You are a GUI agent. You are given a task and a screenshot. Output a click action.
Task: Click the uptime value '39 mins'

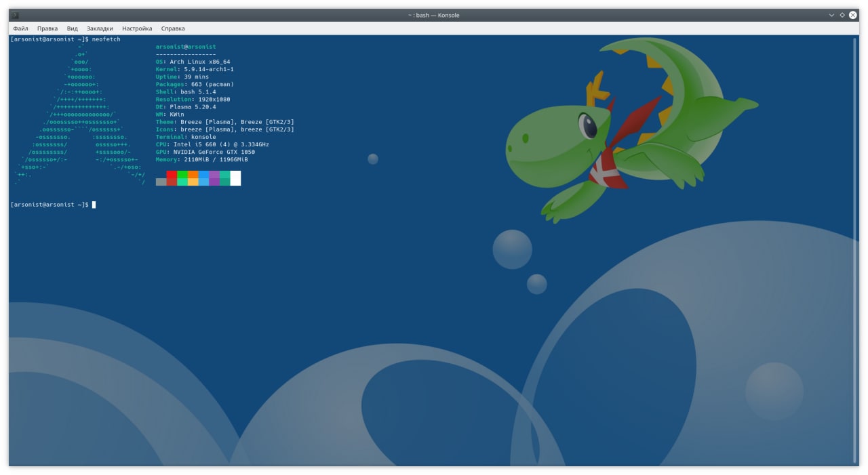[x=197, y=77]
